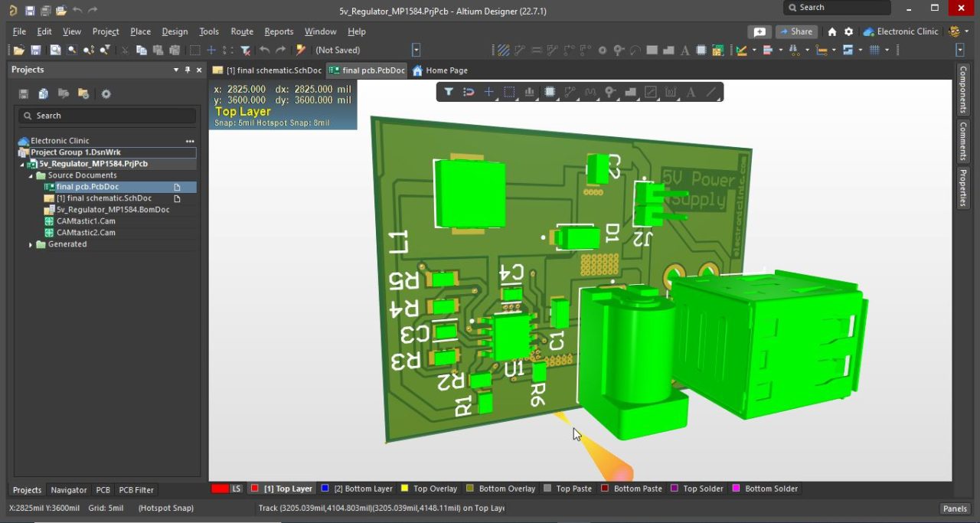The width and height of the screenshot is (980, 523).
Task: Click the Open document folder icon in main toolbar
Action: (18, 50)
